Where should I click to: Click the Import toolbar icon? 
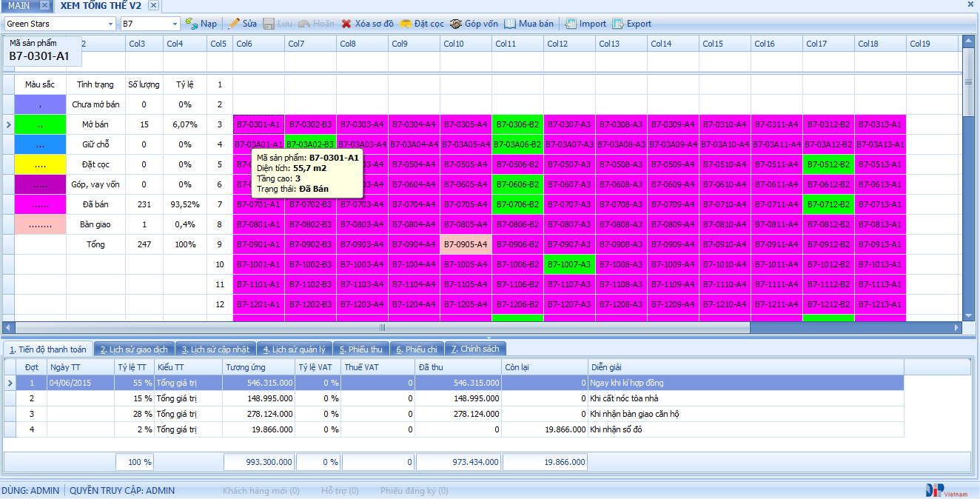(x=571, y=24)
